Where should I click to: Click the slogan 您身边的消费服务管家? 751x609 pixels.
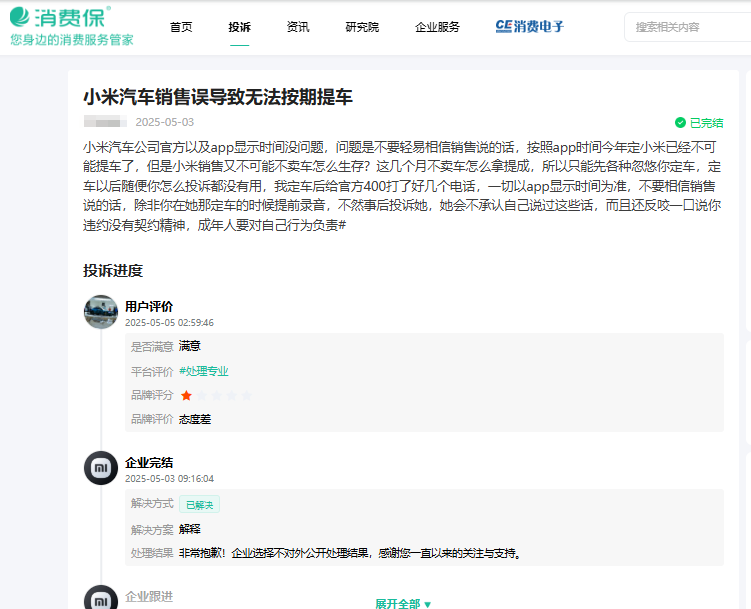click(72, 40)
